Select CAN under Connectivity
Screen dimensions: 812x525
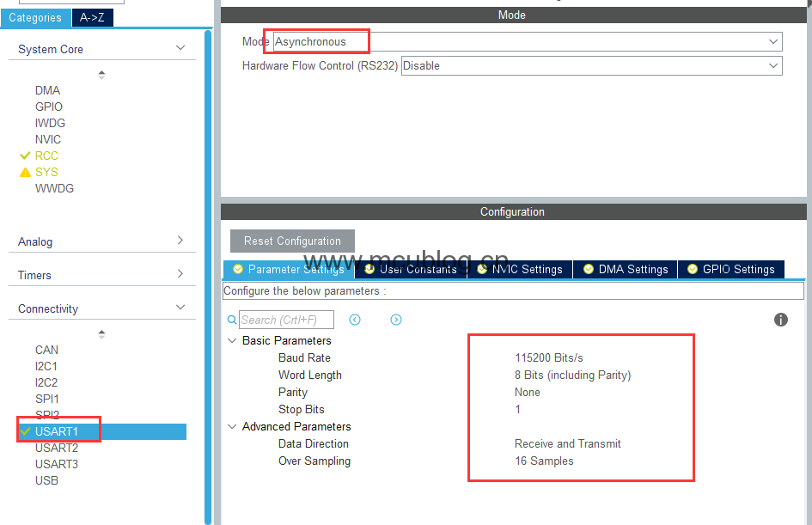(46, 350)
